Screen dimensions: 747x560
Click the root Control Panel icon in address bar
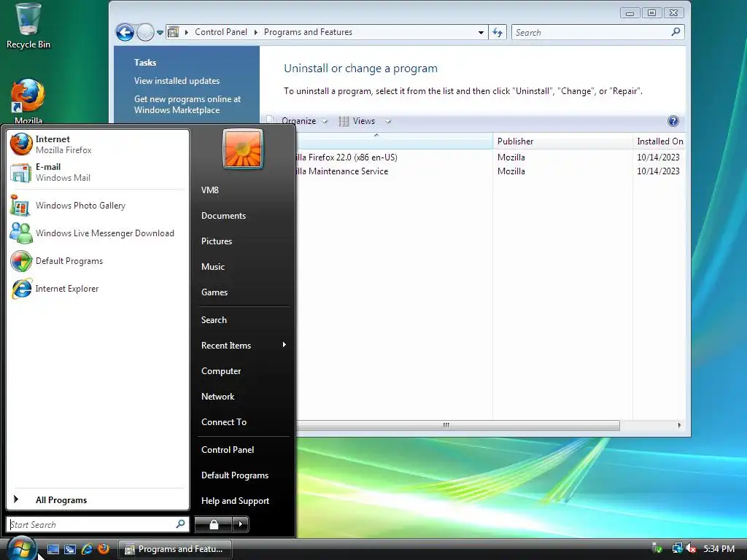coord(174,32)
